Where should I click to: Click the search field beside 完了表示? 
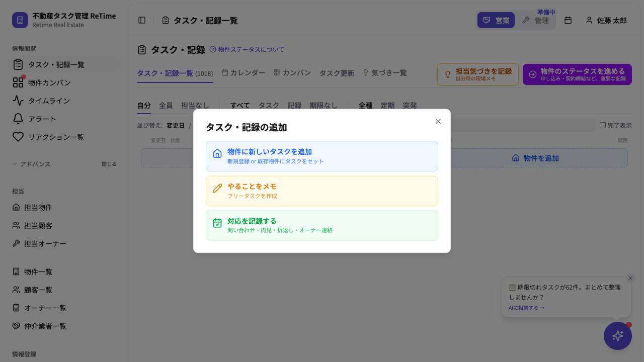pos(523,125)
